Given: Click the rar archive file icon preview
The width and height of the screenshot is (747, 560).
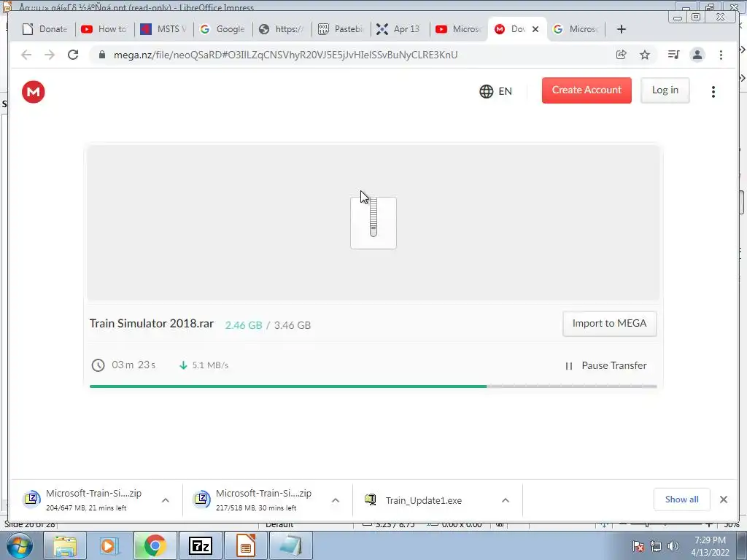Looking at the screenshot, I should (x=373, y=223).
